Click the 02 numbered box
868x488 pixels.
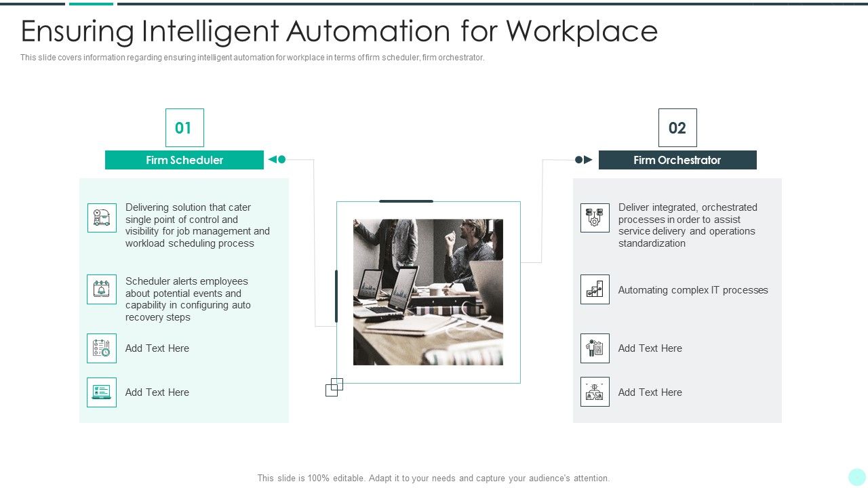click(x=677, y=127)
